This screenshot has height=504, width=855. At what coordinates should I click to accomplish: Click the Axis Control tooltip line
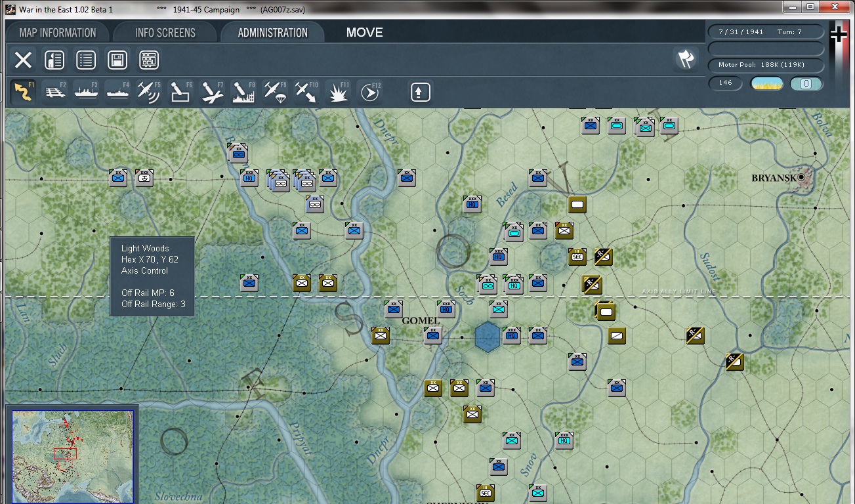[144, 270]
